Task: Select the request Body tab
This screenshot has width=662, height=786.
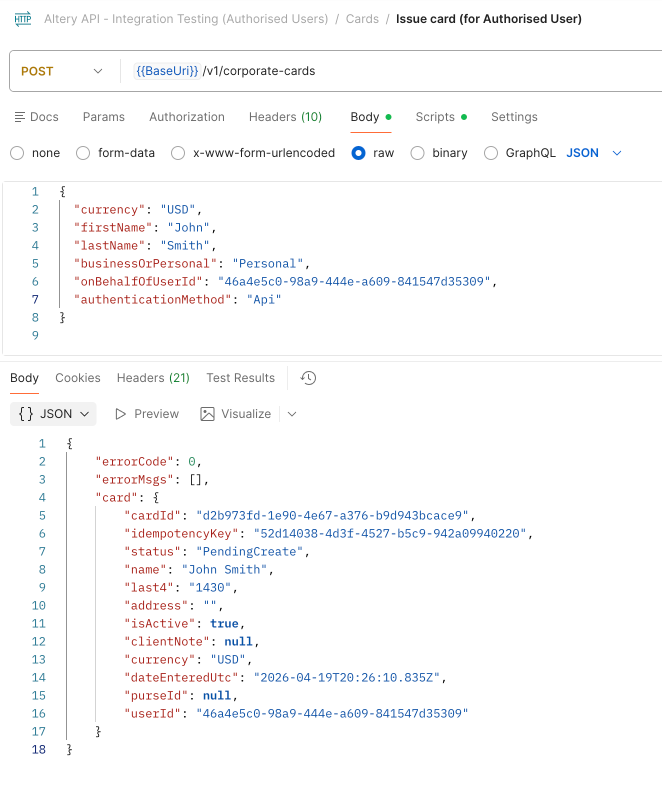Action: (x=370, y=117)
